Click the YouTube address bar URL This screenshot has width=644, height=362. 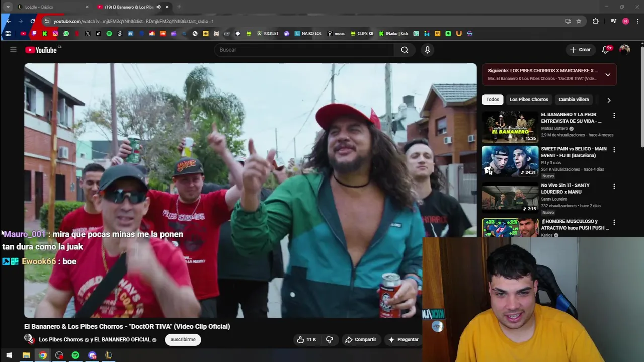click(134, 21)
